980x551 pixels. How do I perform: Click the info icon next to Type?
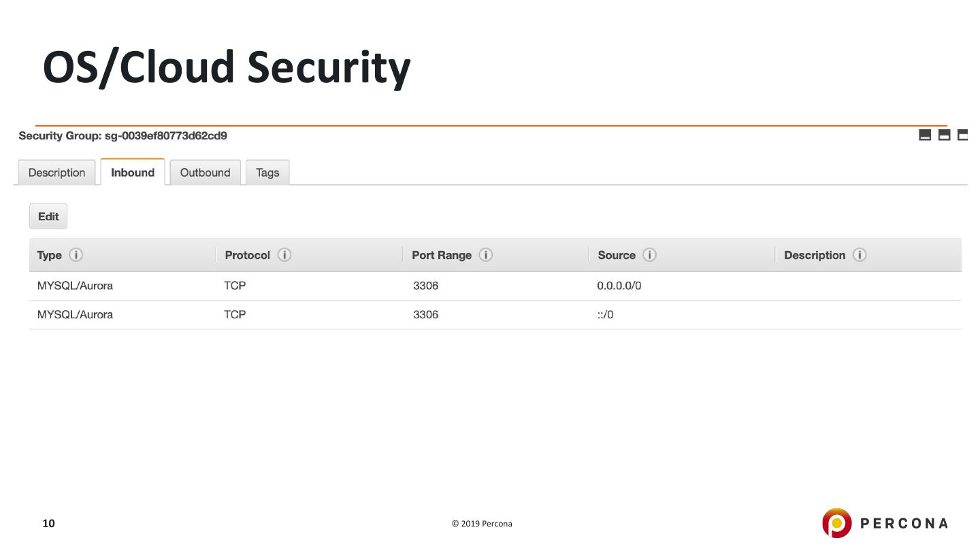pyautogui.click(x=76, y=255)
